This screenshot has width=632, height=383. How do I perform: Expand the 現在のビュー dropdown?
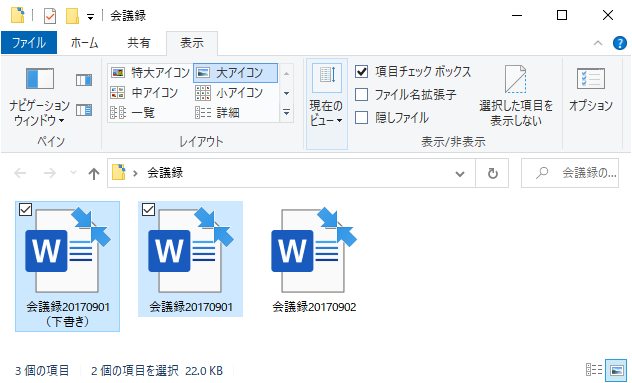(326, 104)
